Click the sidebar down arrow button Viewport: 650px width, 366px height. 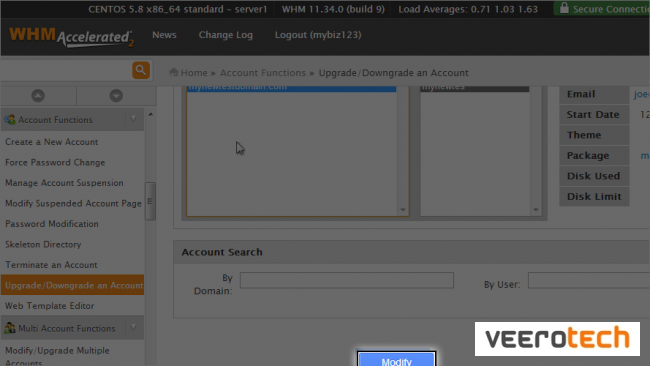[x=116, y=96]
